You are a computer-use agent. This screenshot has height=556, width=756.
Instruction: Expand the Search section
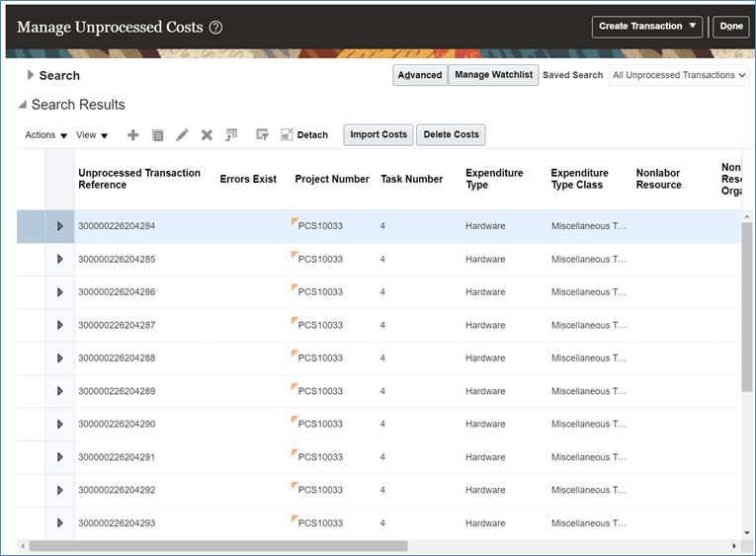(31, 75)
